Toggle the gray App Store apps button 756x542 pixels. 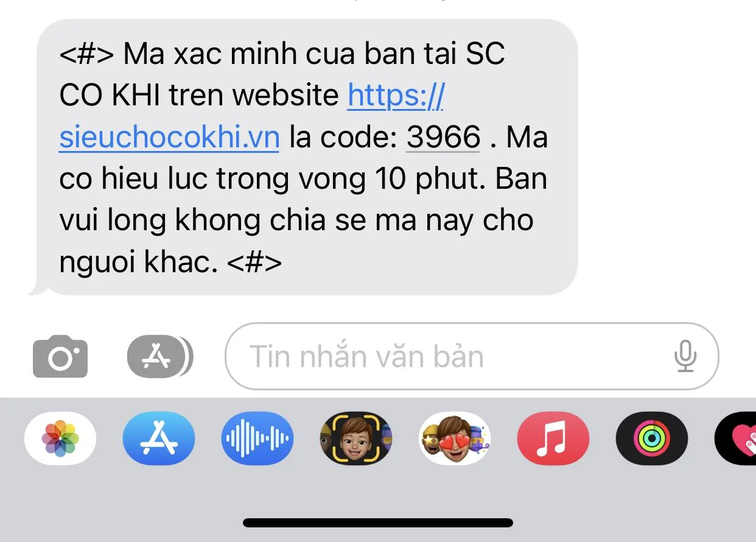159,356
